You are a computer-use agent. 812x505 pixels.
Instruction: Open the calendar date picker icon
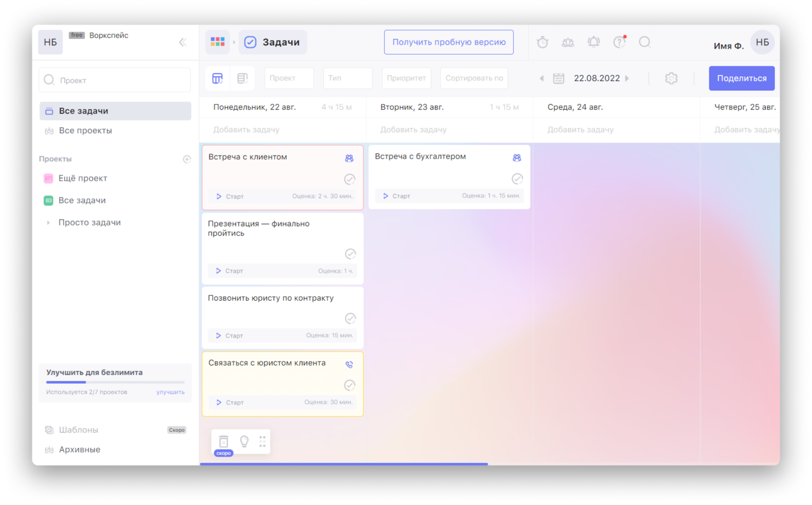[558, 78]
